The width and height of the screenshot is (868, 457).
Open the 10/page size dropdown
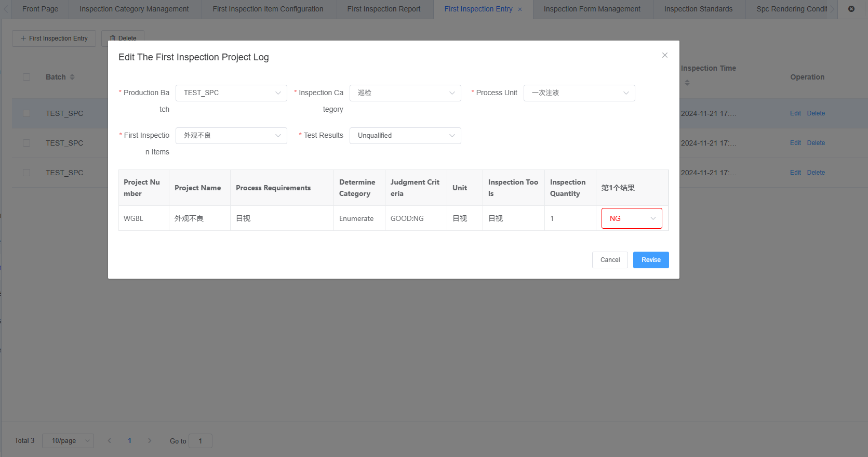[x=68, y=441]
